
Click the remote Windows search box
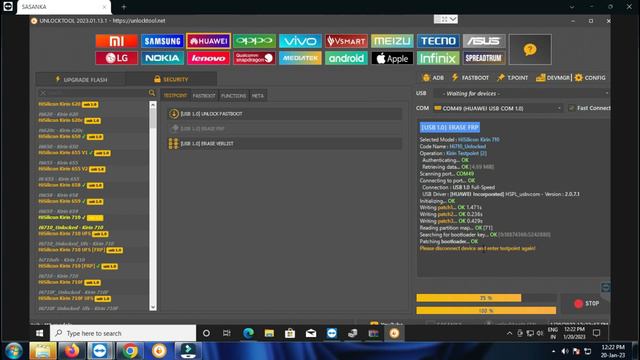click(x=123, y=333)
